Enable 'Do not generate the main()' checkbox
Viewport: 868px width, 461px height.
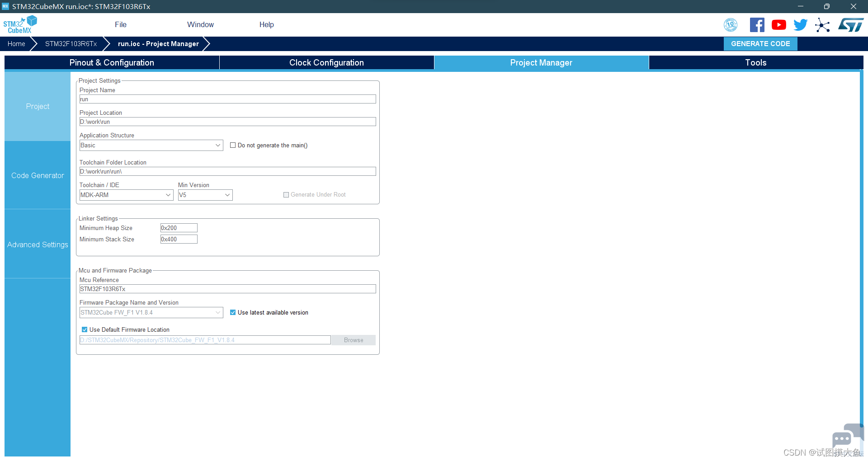point(233,146)
